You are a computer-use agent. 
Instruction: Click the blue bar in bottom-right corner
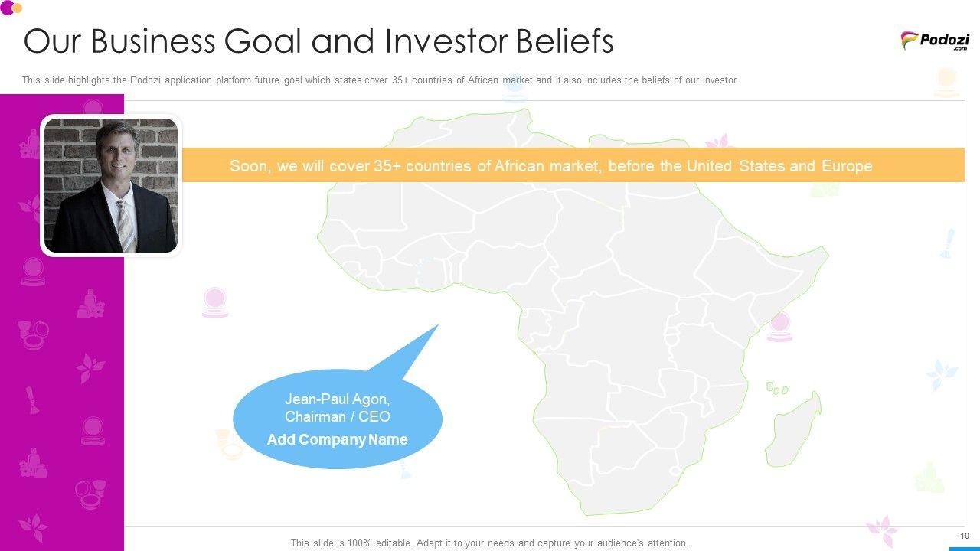point(964,548)
